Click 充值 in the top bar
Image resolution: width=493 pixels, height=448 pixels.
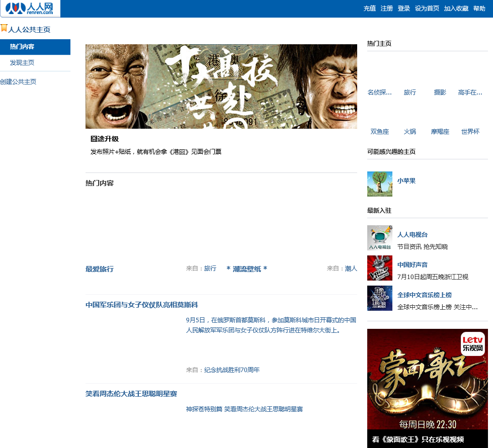(369, 9)
